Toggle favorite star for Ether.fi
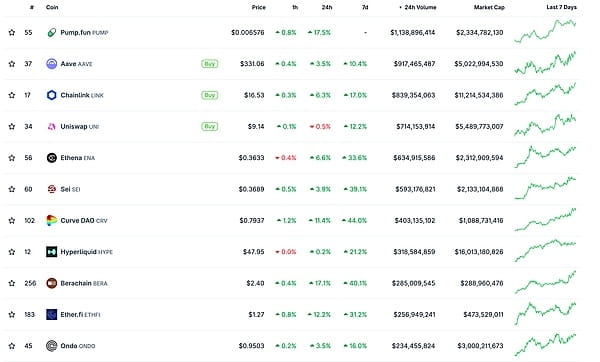Image resolution: width=600 pixels, height=362 pixels. tap(12, 315)
